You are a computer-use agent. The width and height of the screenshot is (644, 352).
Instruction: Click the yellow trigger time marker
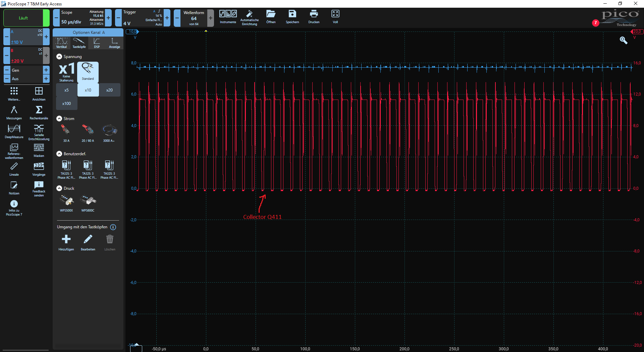click(206, 31)
